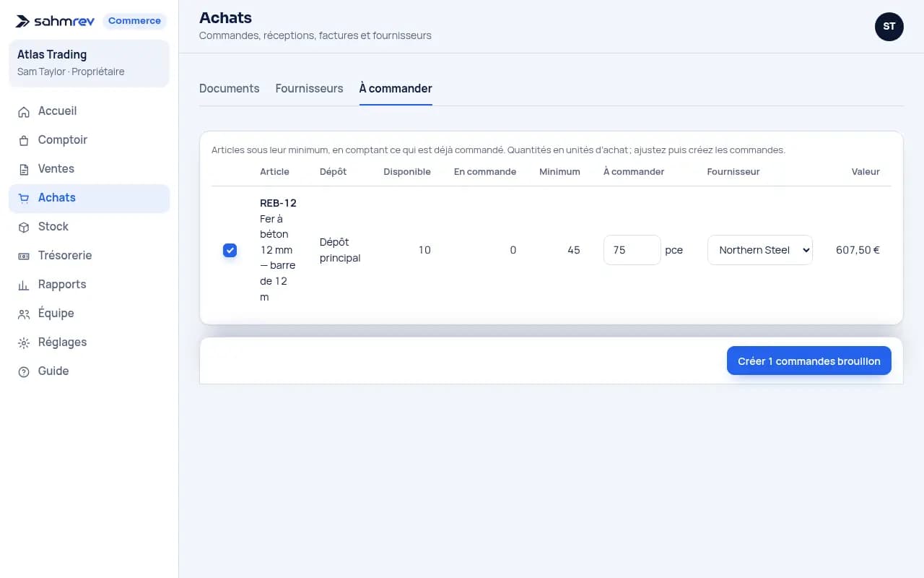
Task: Click the Atlas Trading company card
Action: click(89, 63)
